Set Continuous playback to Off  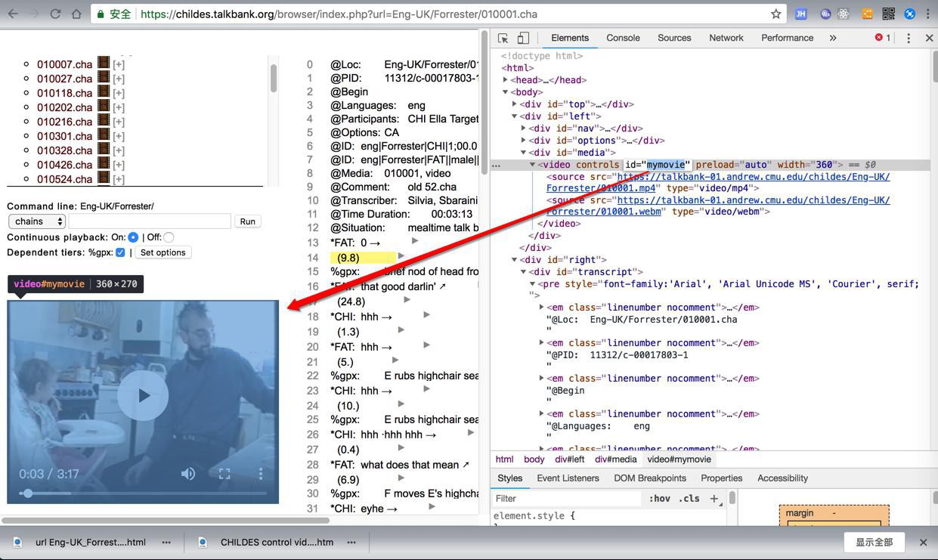(x=169, y=237)
